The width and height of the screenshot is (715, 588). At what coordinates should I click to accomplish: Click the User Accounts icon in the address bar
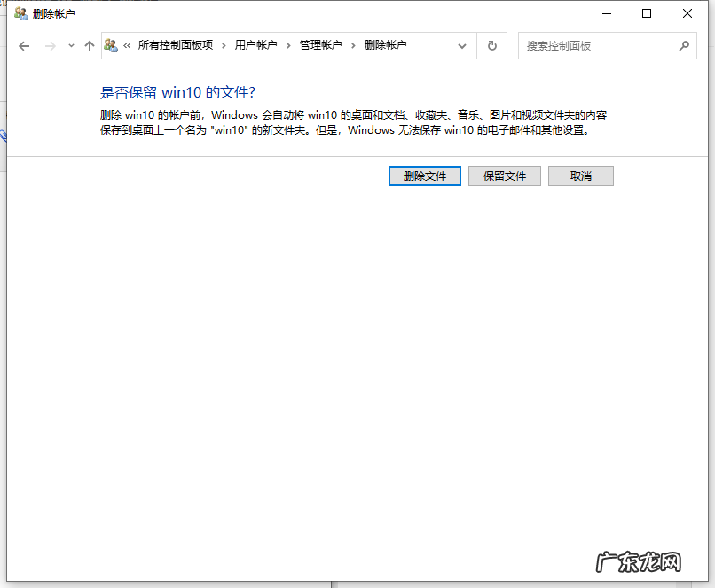point(110,45)
